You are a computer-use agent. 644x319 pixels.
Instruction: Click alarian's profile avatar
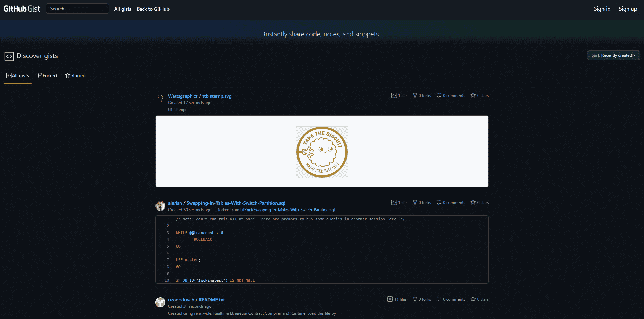(x=160, y=206)
